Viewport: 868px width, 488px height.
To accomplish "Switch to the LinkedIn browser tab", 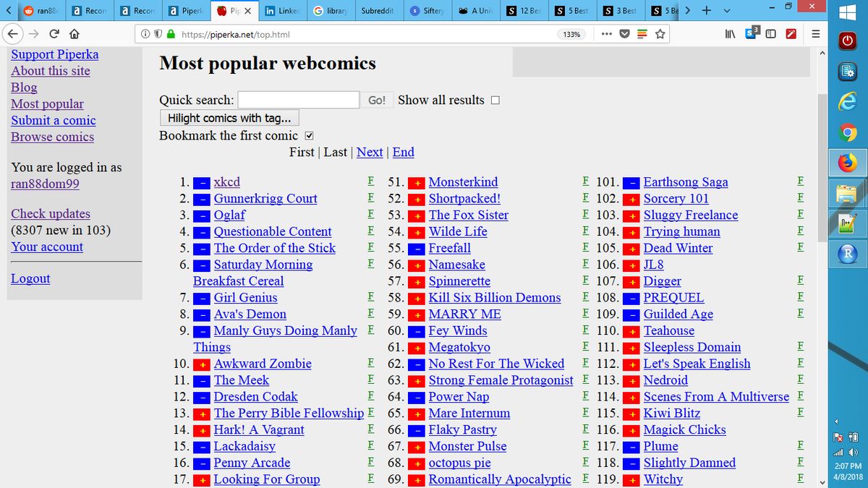I will coord(281,11).
